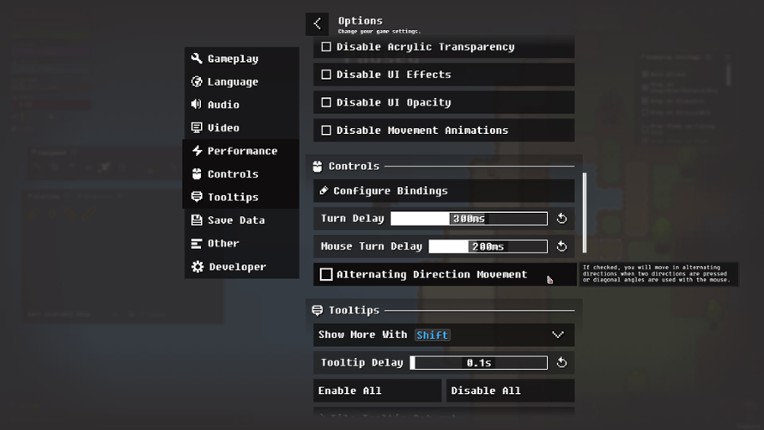Click the speaker icon beside Audio

click(x=196, y=104)
